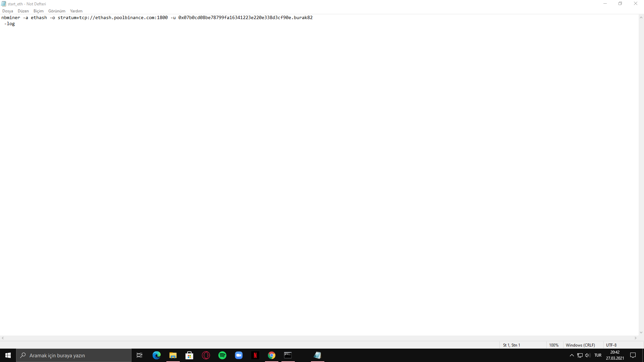Image resolution: width=644 pixels, height=362 pixels.
Task: Show hidden system tray icons
Action: click(572, 355)
